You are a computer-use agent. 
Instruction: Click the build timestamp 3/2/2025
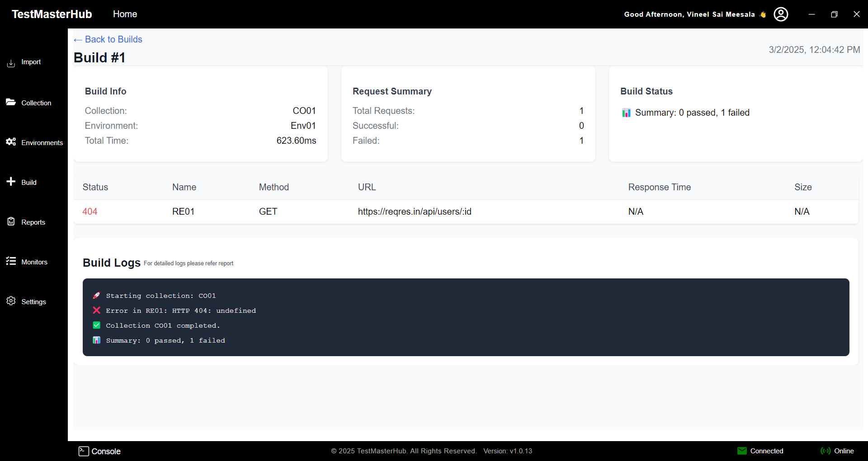point(815,50)
